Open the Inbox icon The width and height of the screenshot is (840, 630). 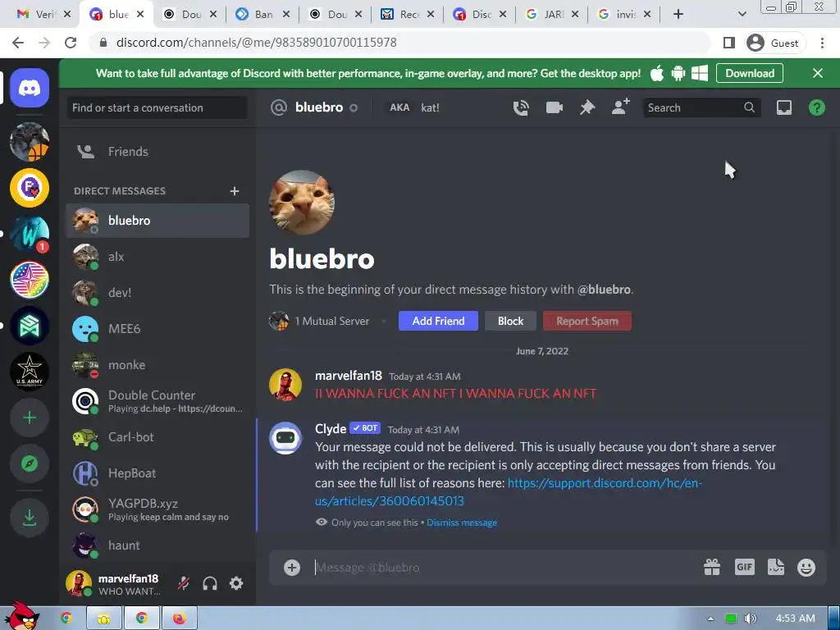783,107
